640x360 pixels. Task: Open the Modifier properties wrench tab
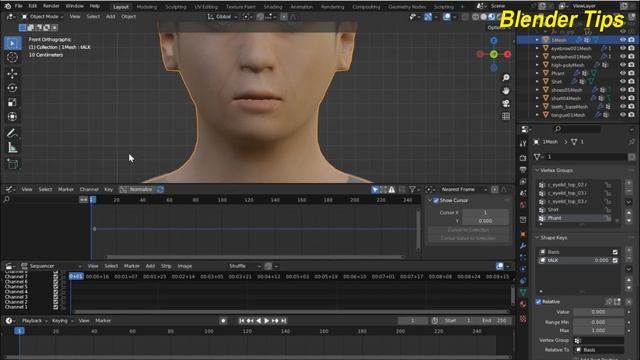(523, 246)
